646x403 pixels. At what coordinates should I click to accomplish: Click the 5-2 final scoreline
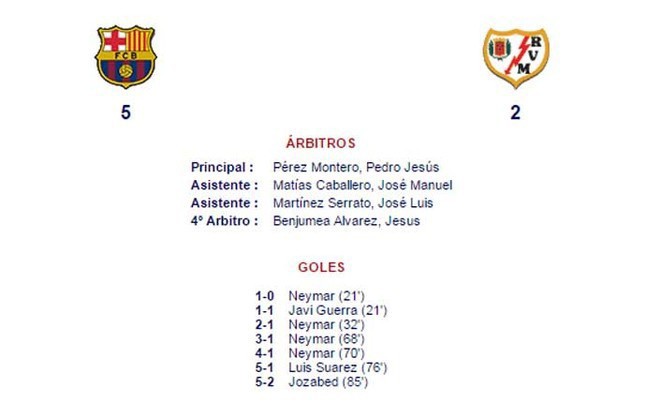click(264, 381)
